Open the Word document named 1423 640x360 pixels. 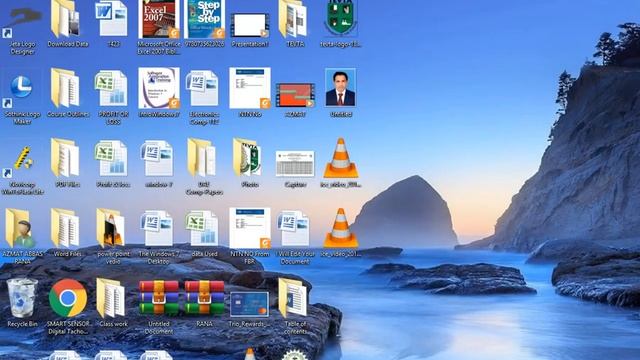[113, 24]
